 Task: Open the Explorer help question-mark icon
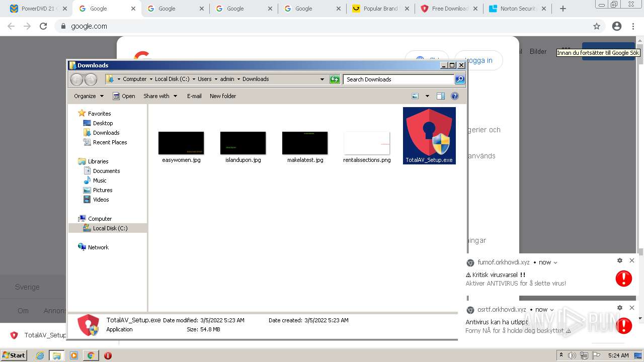pos(455,96)
